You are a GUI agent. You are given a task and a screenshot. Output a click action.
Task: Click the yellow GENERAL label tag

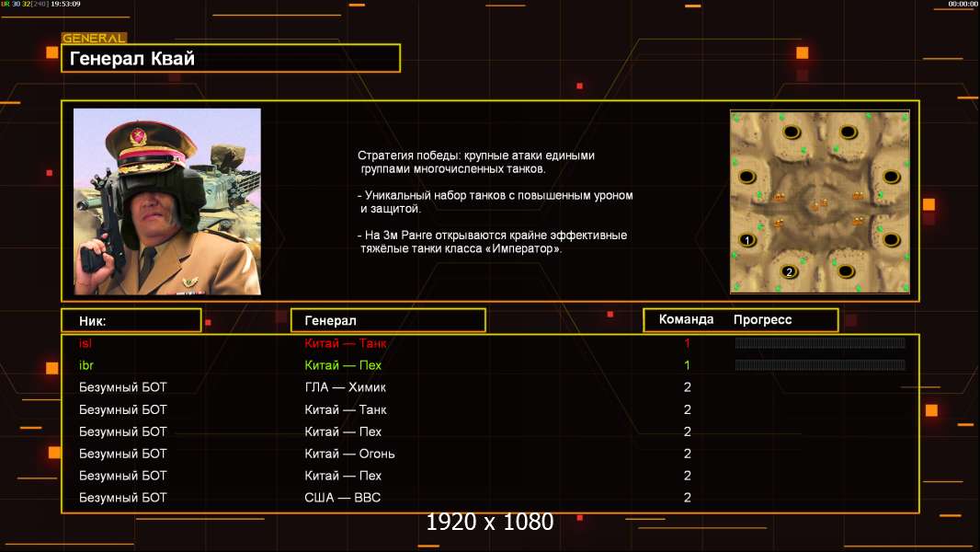[x=94, y=39]
